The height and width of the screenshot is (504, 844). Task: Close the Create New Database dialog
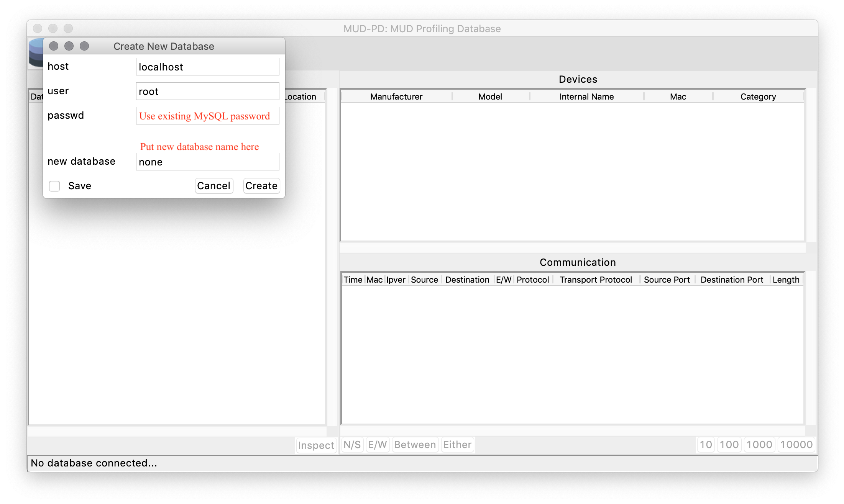54,46
